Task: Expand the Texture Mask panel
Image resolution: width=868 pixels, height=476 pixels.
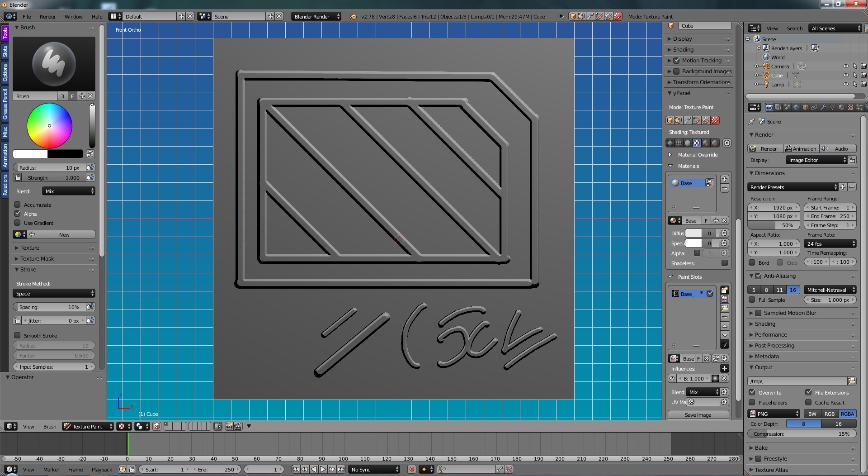Action: coord(37,258)
